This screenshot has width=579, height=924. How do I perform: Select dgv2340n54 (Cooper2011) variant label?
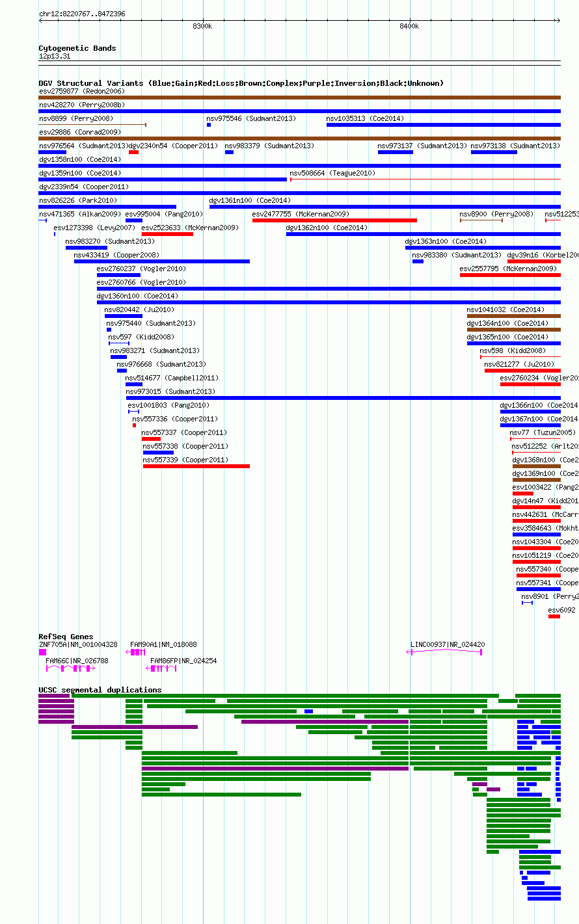click(x=174, y=146)
